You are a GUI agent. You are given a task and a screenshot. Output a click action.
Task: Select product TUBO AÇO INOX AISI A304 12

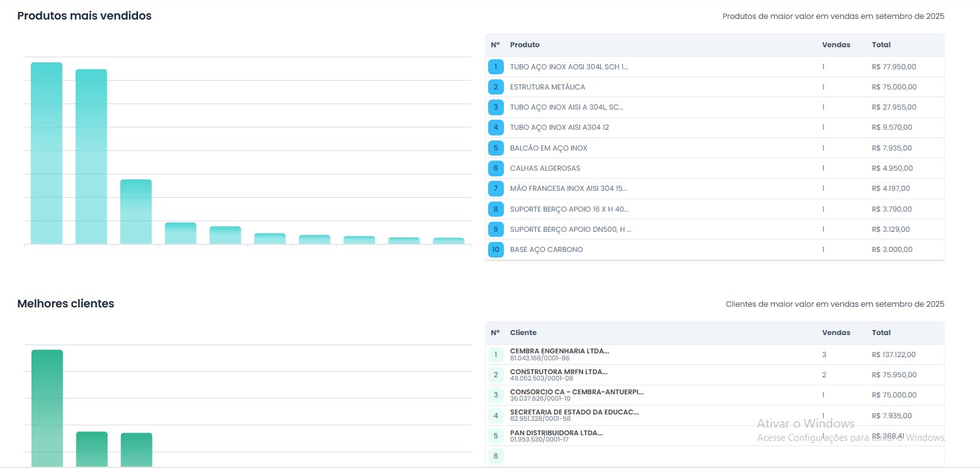559,127
